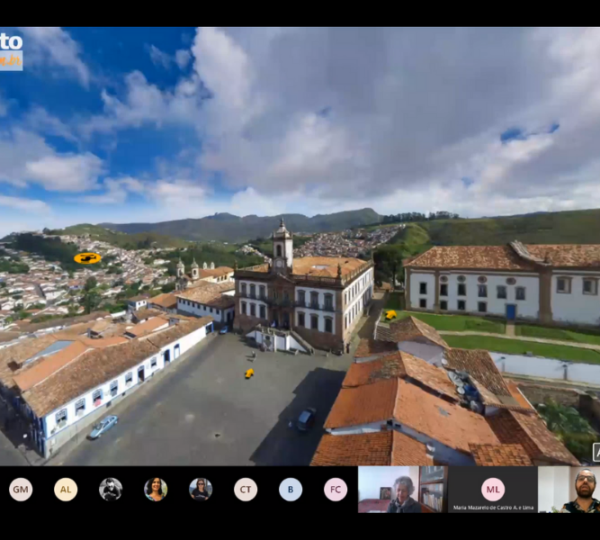Open the video tile of the white-haired participant
The width and height of the screenshot is (600, 540).
pyautogui.click(x=402, y=490)
